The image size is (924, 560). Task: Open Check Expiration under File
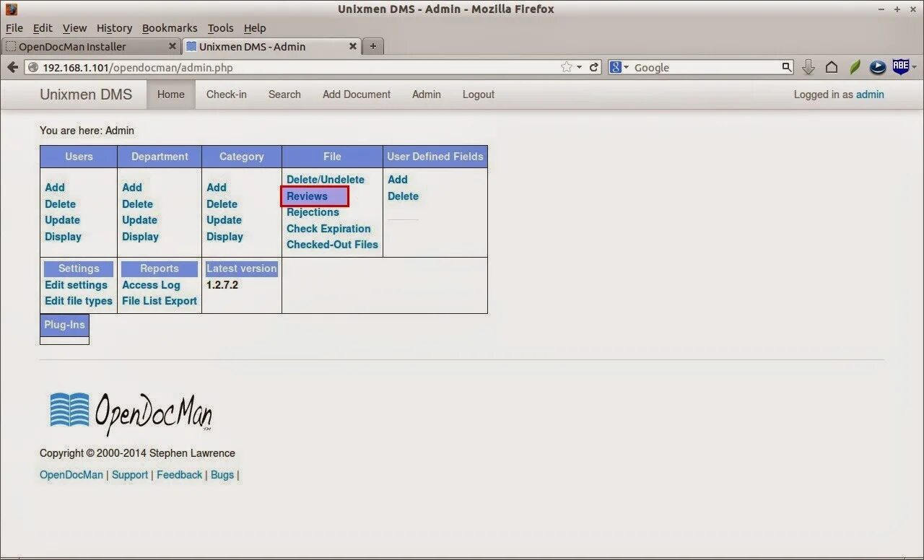coord(328,229)
